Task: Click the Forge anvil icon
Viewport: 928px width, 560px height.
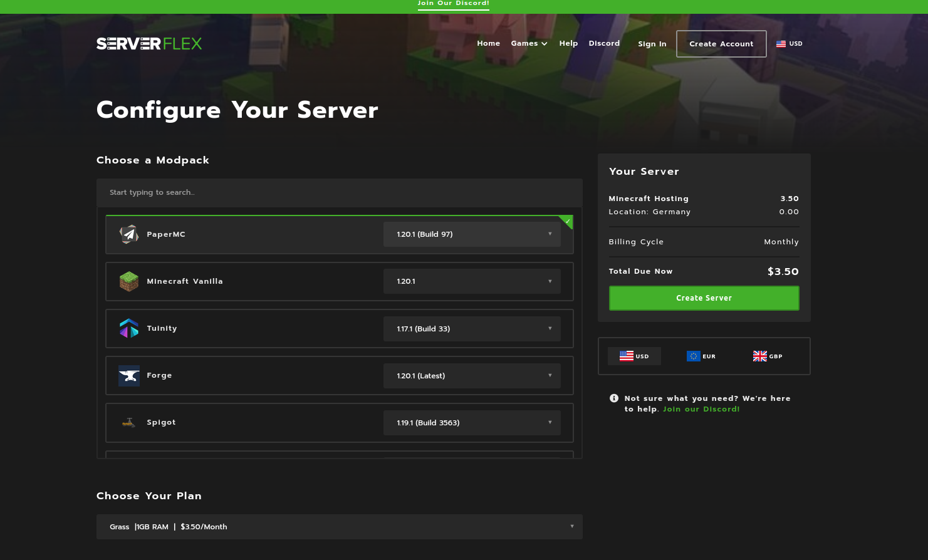Action: point(129,376)
